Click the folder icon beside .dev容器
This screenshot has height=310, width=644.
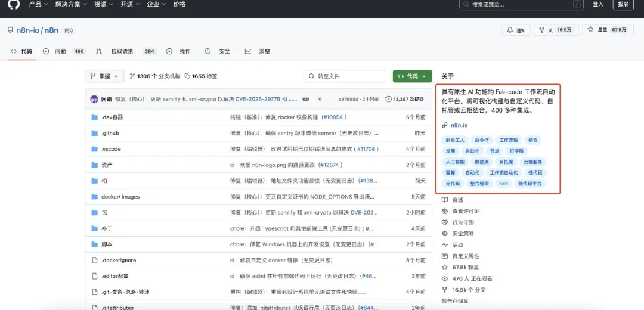(94, 117)
